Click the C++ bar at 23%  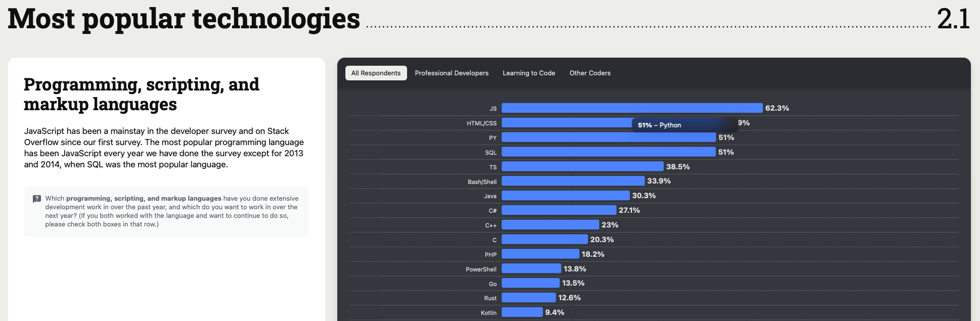pos(550,225)
